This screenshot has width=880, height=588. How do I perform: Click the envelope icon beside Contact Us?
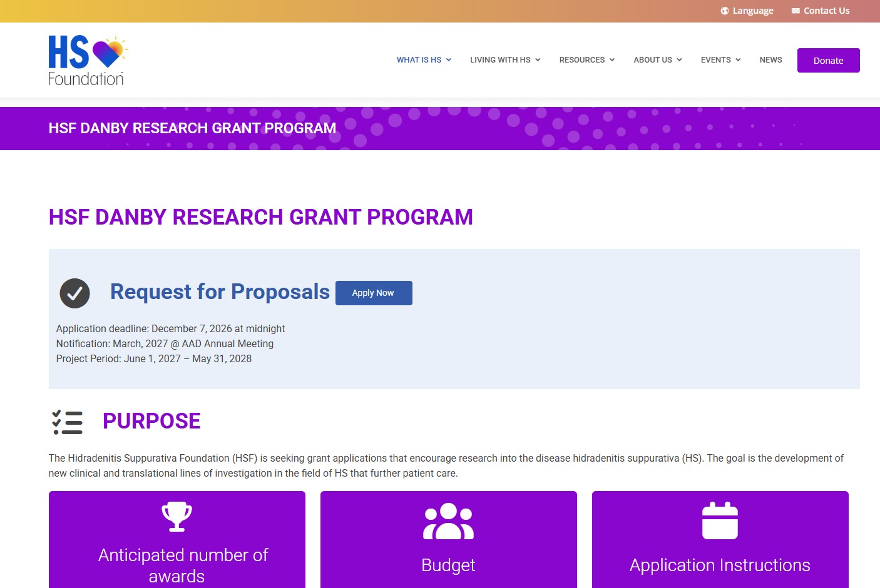796,11
